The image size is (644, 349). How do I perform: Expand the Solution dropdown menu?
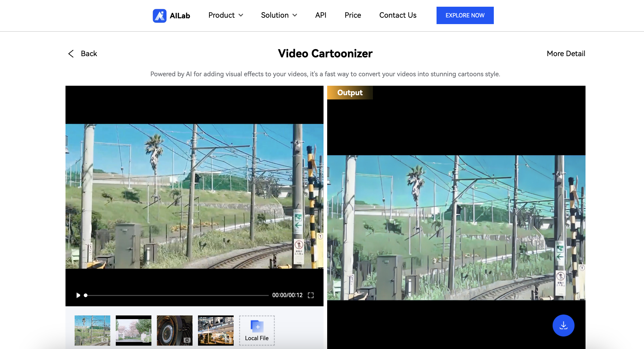(x=279, y=15)
